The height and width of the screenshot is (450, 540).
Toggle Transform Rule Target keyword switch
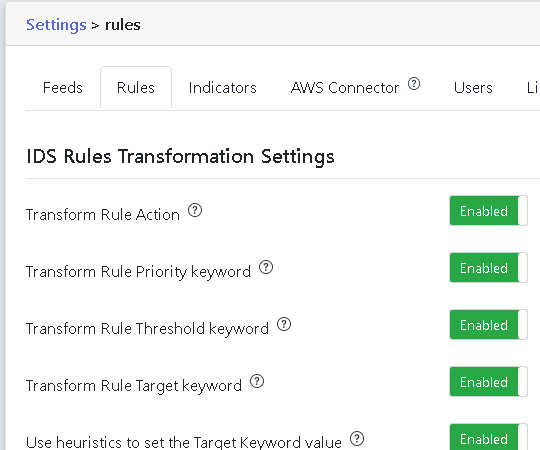click(488, 382)
